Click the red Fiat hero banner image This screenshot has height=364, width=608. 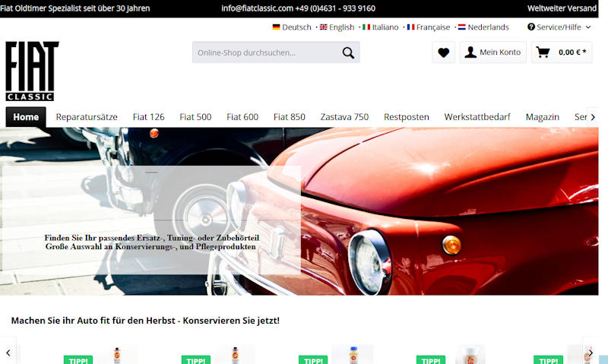299,211
